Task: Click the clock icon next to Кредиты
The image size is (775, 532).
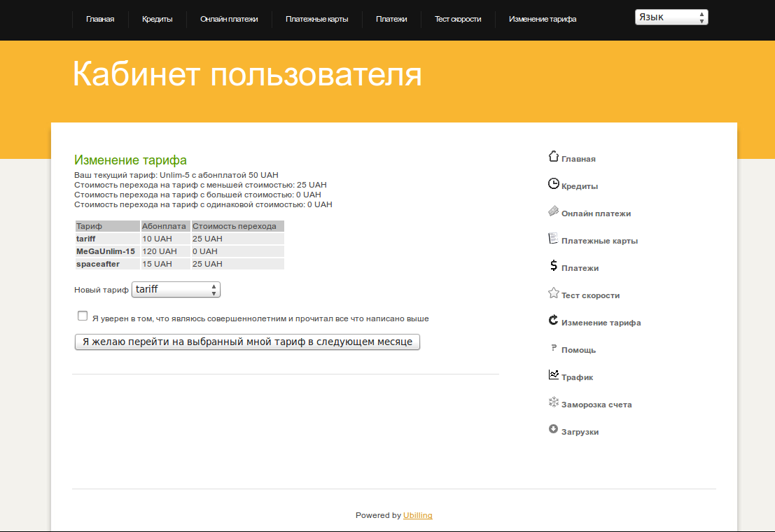Action: [553, 184]
